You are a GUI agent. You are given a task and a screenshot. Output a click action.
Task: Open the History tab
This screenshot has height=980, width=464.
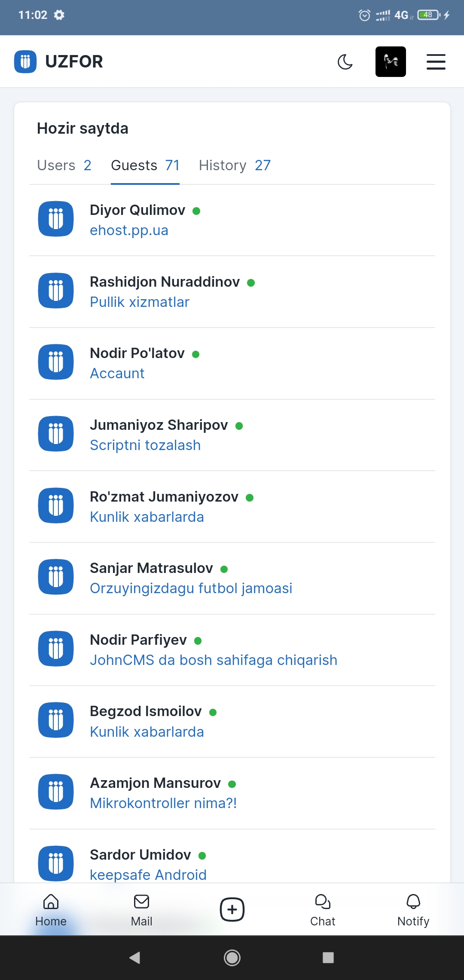click(x=235, y=165)
